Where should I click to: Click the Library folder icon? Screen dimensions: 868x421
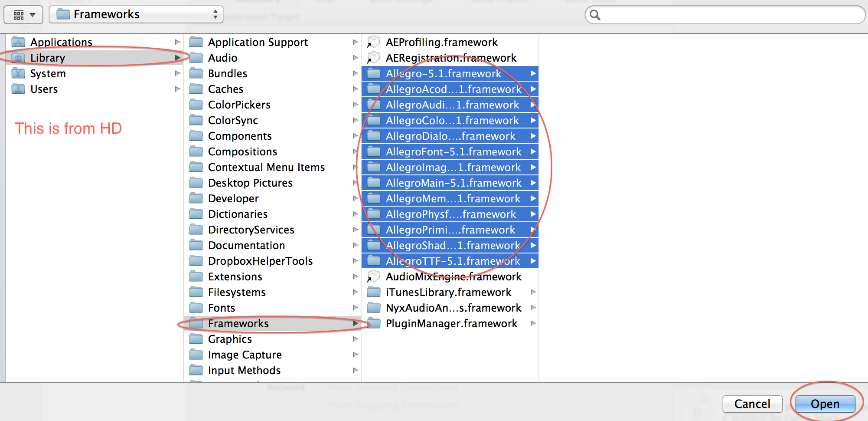click(x=17, y=57)
